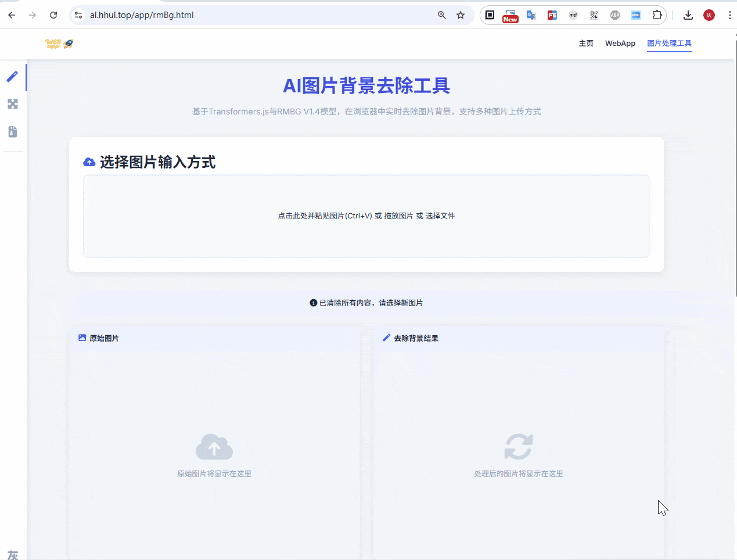This screenshot has width=737, height=560.
Task: Open the compress file tool in sidebar
Action: click(x=13, y=132)
